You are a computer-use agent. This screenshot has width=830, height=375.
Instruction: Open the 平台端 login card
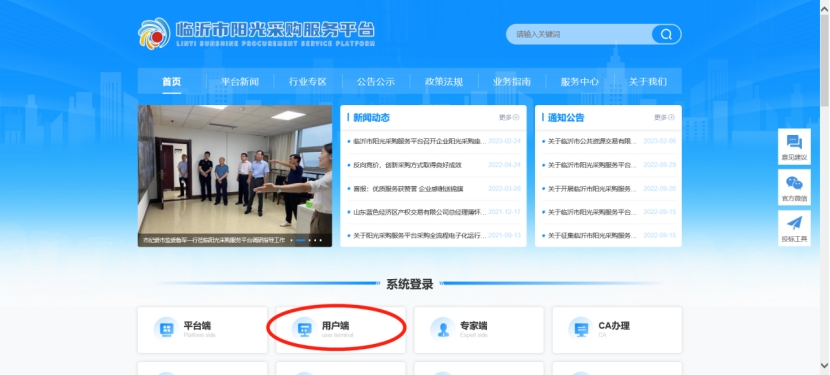pos(203,330)
